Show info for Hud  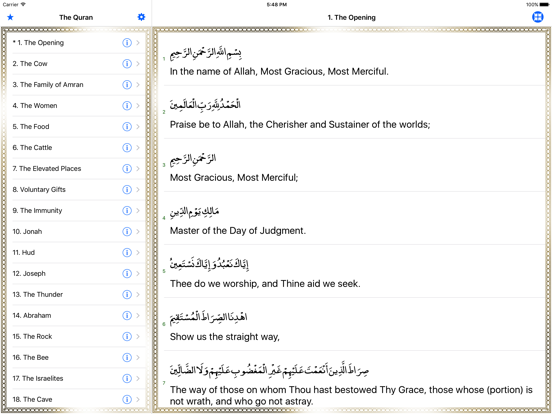[127, 252]
